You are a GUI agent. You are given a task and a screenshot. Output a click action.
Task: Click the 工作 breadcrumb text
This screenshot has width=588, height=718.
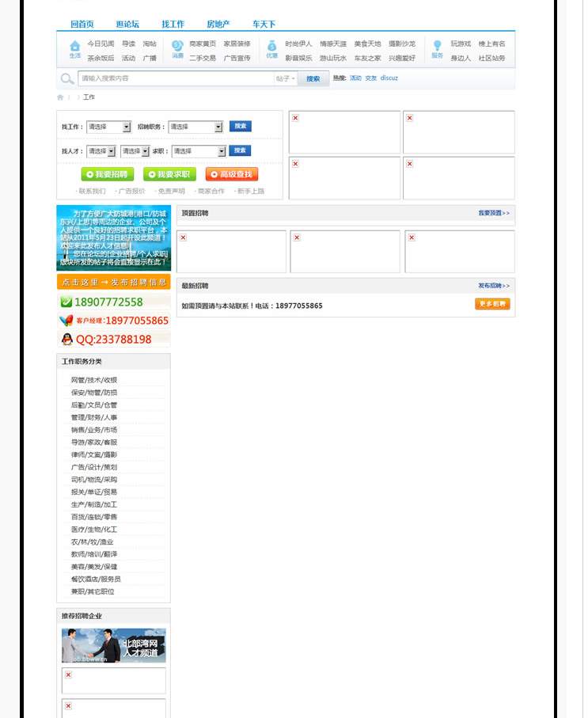89,97
